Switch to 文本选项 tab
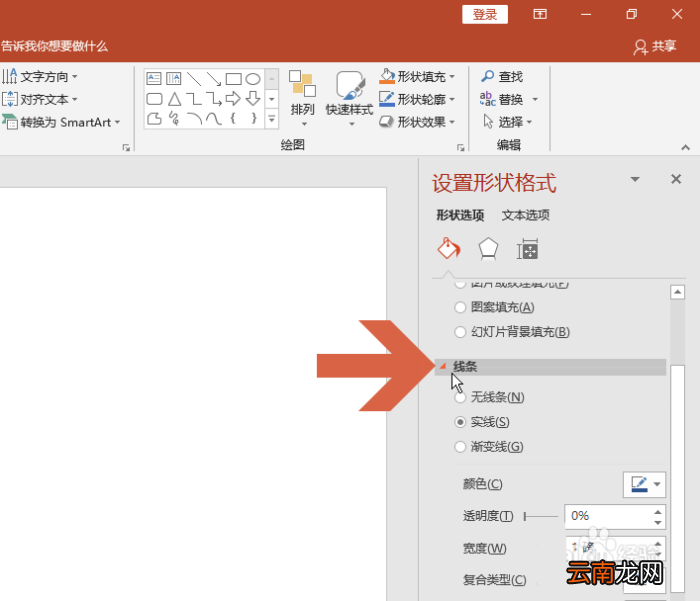 525,215
